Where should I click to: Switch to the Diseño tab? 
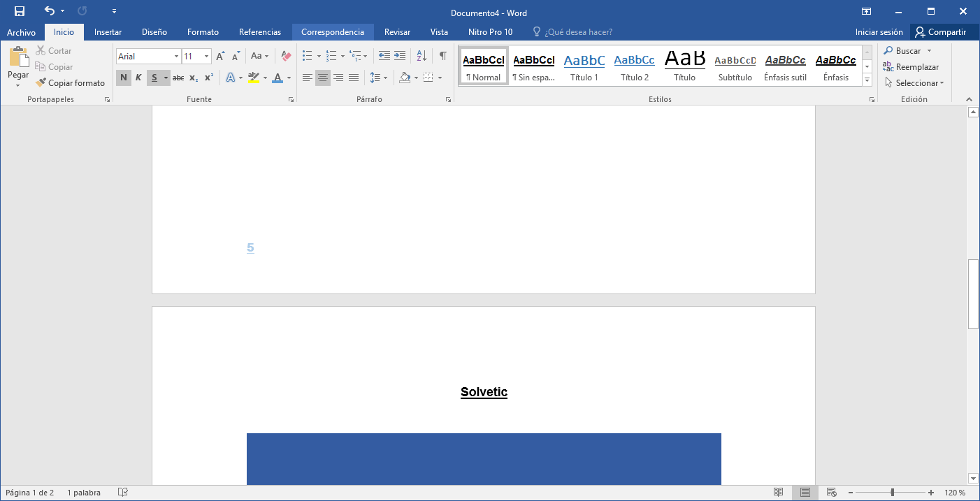pyautogui.click(x=154, y=32)
